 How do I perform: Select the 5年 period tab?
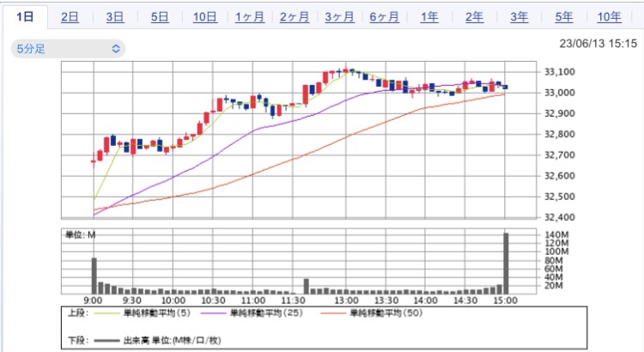[564, 17]
